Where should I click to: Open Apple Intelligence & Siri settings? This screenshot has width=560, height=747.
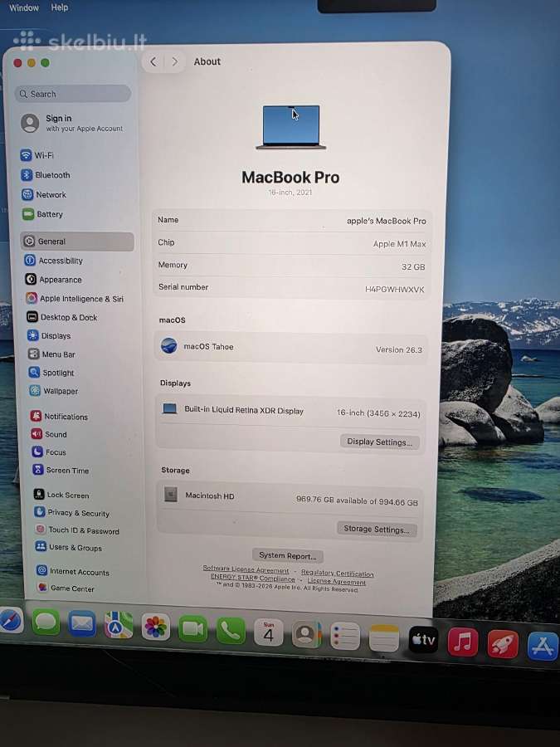click(x=75, y=298)
